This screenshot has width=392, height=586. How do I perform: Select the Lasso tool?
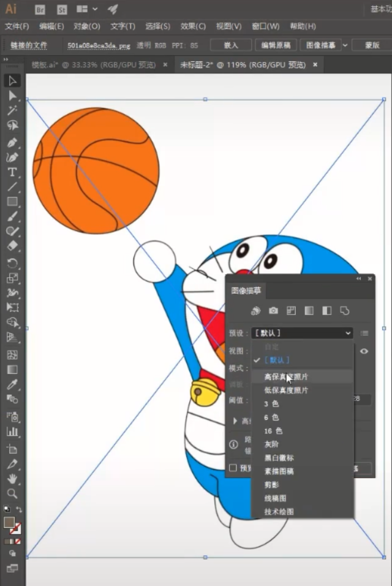pos(12,125)
